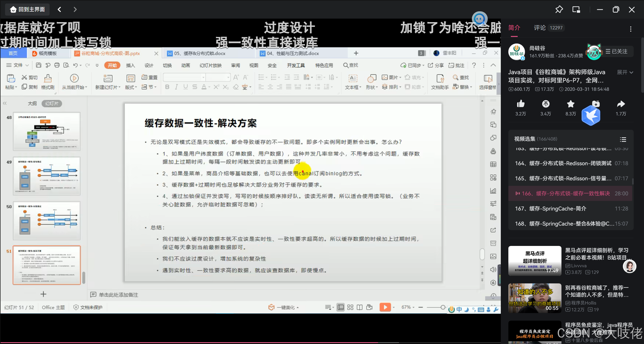This screenshot has width=644, height=344.
Task: Toggle Bold formatting in WPS ribbon
Action: pyautogui.click(x=167, y=87)
